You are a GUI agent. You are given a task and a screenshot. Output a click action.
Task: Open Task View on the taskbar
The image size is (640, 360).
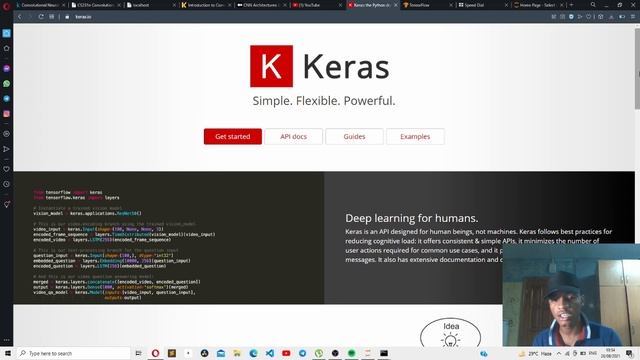(138, 353)
